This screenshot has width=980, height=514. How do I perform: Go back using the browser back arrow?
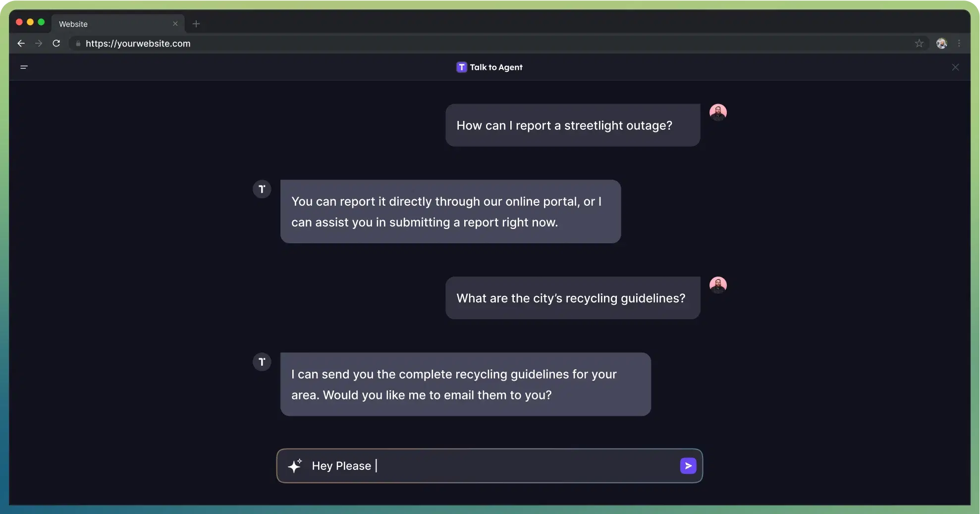[21, 44]
